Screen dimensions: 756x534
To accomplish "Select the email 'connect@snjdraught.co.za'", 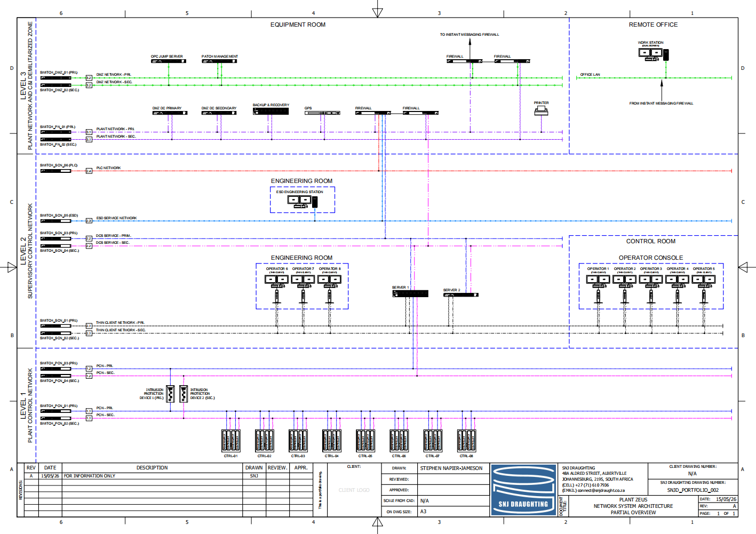I will point(601,490).
